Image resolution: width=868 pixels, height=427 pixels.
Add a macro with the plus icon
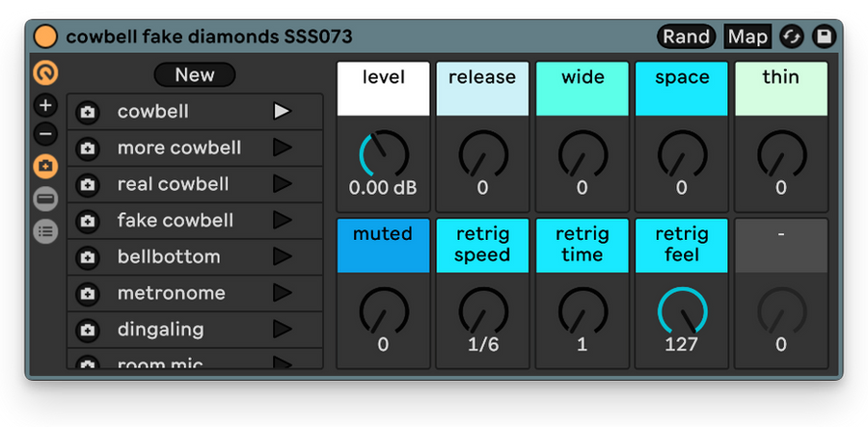pyautogui.click(x=45, y=105)
